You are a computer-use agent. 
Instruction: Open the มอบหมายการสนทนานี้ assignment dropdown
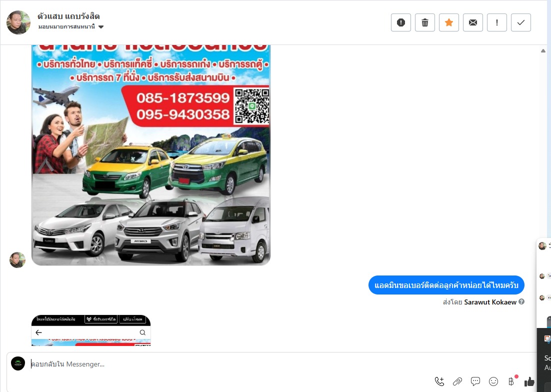coord(71,26)
